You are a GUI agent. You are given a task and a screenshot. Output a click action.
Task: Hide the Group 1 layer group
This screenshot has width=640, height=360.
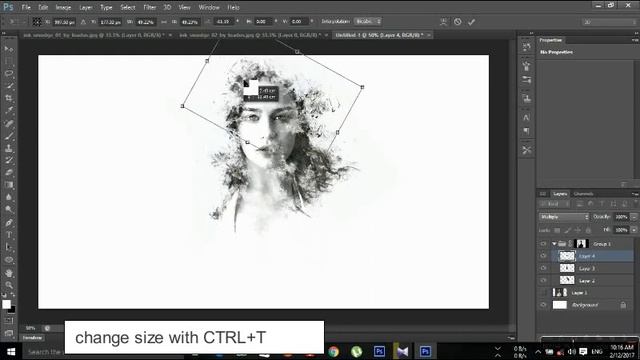point(543,244)
